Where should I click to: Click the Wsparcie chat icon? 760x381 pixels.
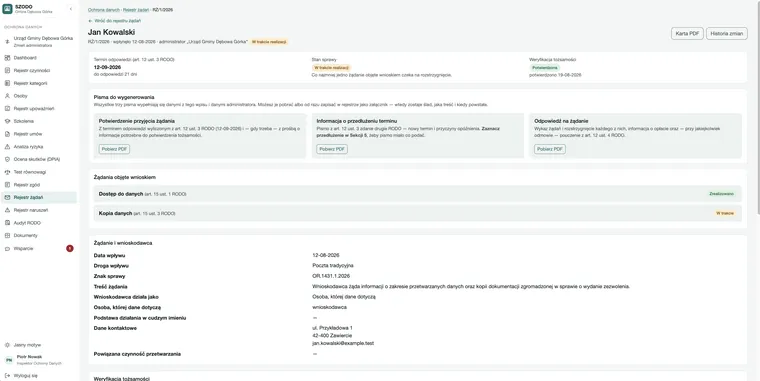tap(7, 249)
